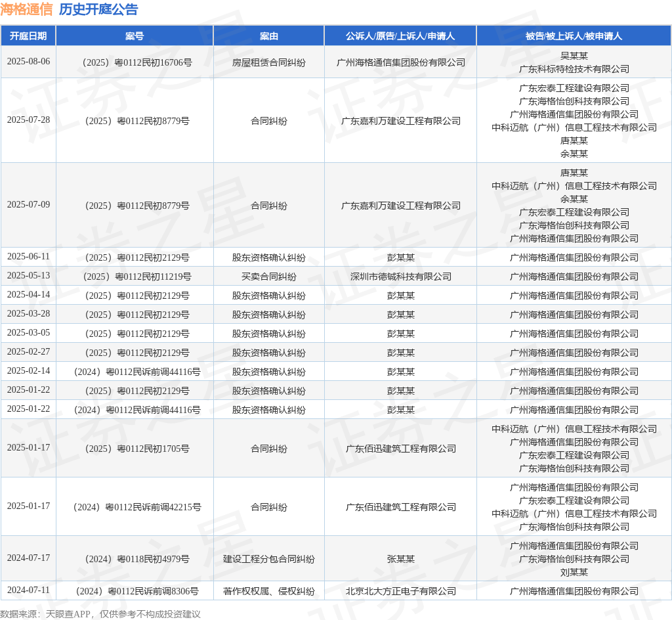Image resolution: width=672 pixels, height=620 pixels.
Task: Select date cell 2024-07-17
Action: click(x=28, y=558)
